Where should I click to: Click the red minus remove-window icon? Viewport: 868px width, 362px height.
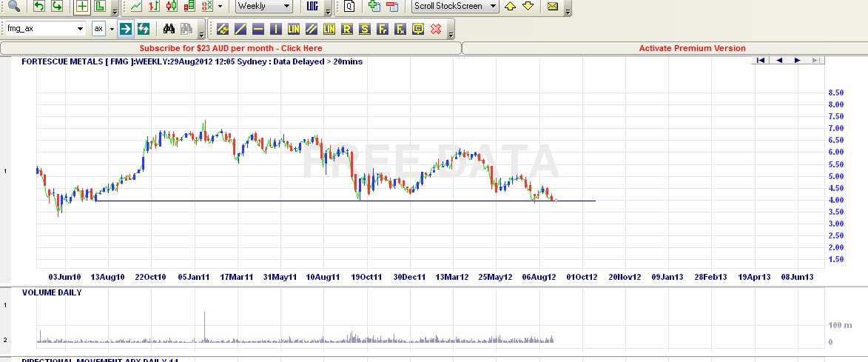pos(392,6)
